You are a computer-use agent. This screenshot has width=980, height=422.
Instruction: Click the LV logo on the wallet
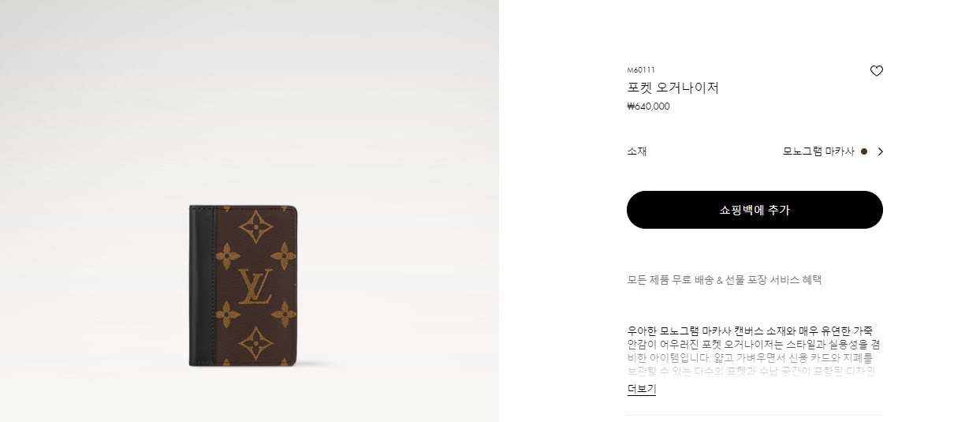coord(255,286)
